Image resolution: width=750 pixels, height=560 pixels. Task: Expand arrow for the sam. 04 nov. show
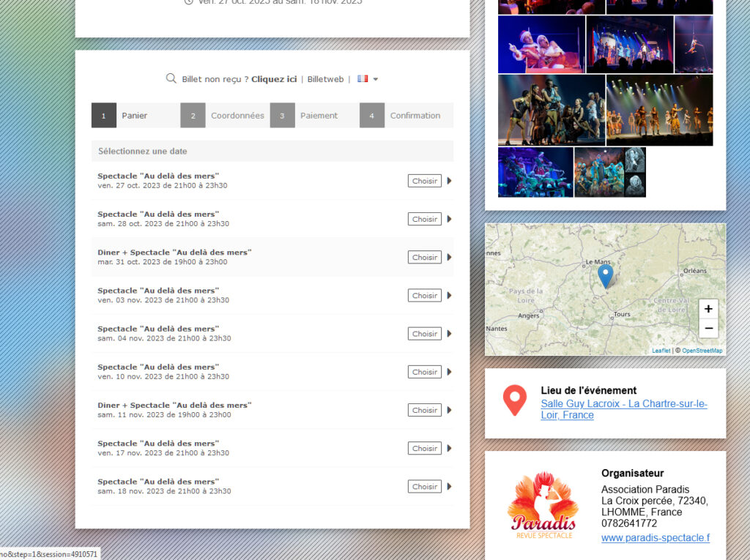pos(449,334)
